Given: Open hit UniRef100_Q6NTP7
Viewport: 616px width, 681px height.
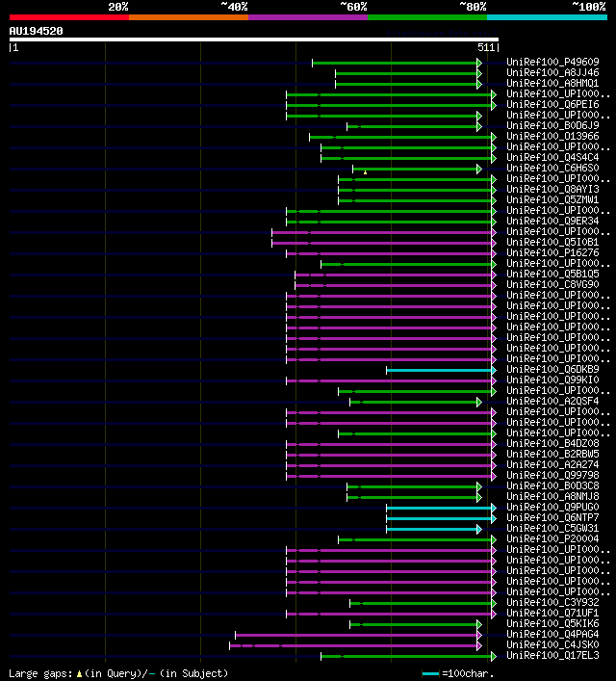Looking at the screenshot, I should click(x=552, y=517).
